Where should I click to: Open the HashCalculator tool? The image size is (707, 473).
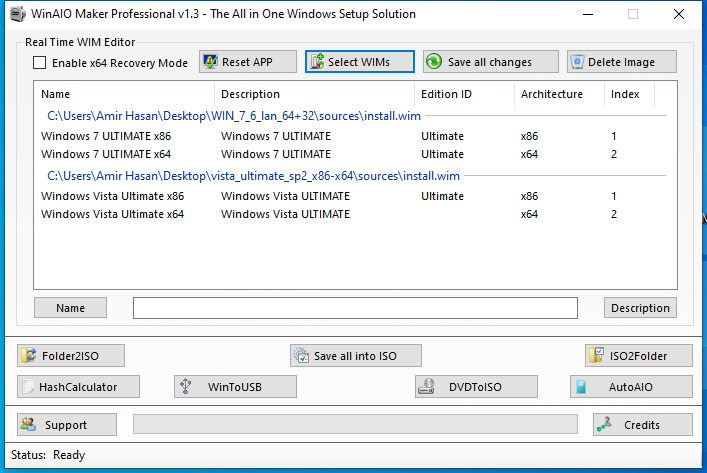pyautogui.click(x=78, y=386)
